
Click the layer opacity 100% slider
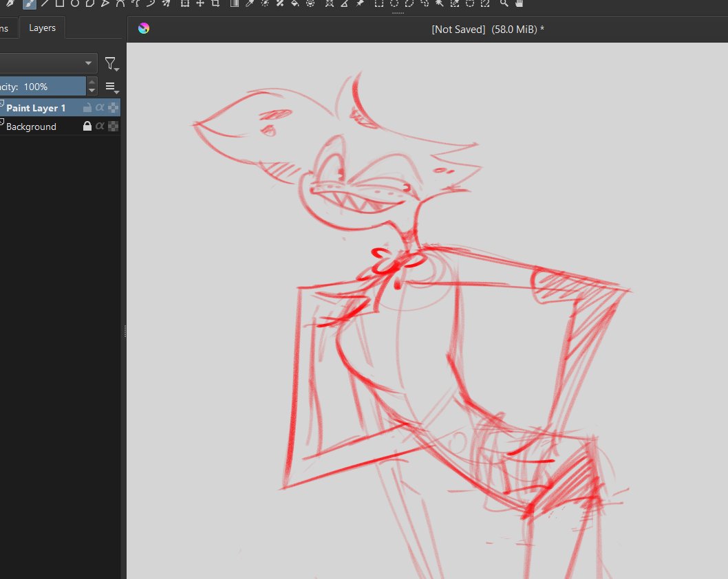coord(43,87)
